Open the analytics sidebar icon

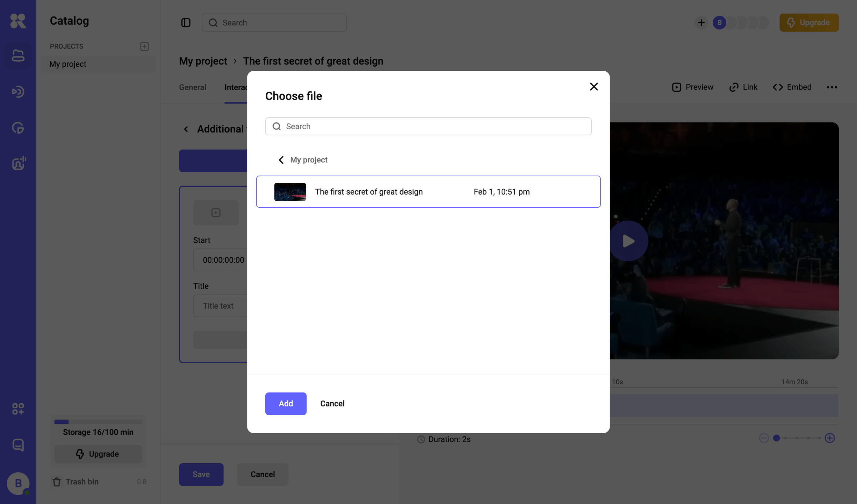click(18, 128)
